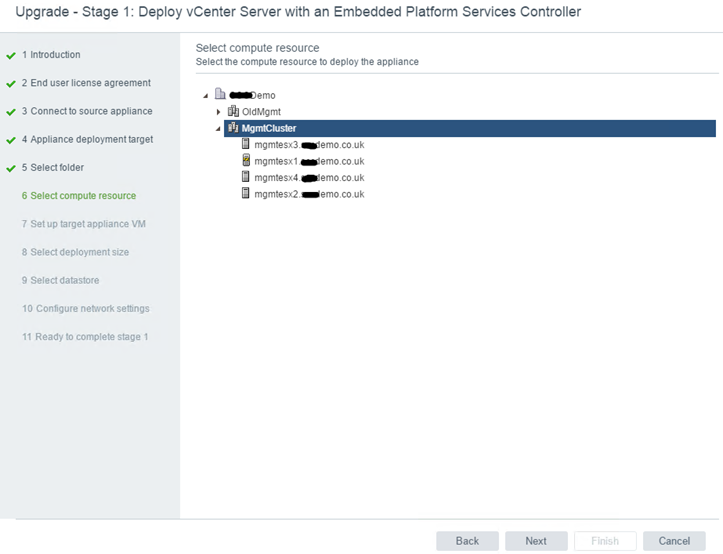Viewport: 723px width, 554px height.
Task: Click the checkmark beside Appliance deployment target
Action: click(x=11, y=140)
